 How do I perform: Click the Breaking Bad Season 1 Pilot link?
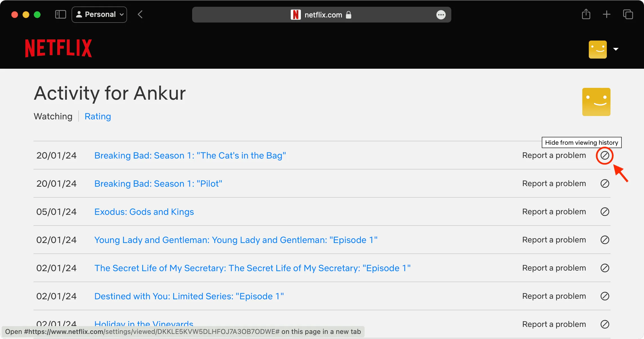click(158, 184)
